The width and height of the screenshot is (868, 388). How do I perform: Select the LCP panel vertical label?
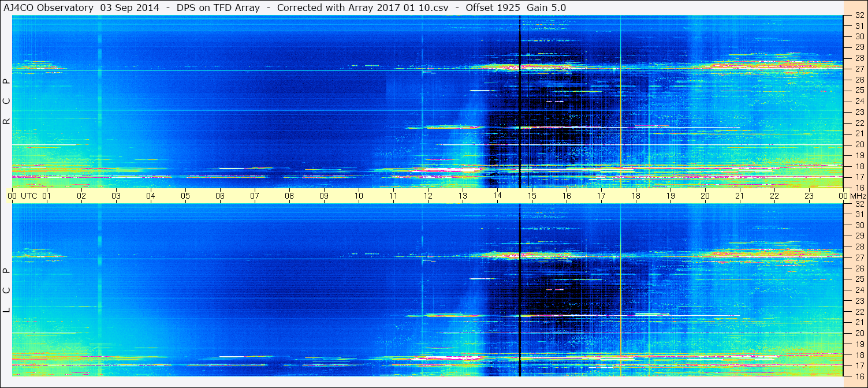point(7,290)
